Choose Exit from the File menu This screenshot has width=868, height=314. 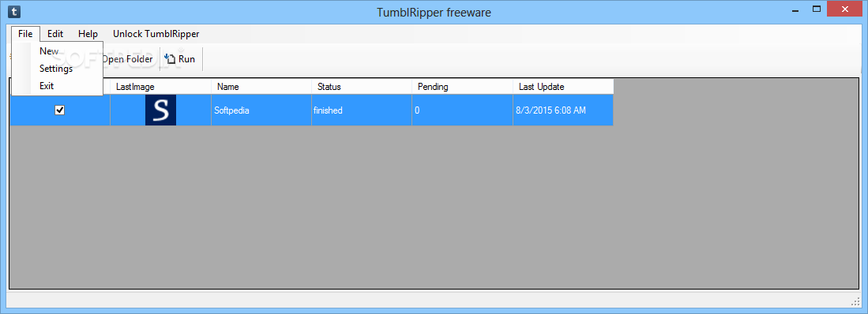pyautogui.click(x=57, y=86)
